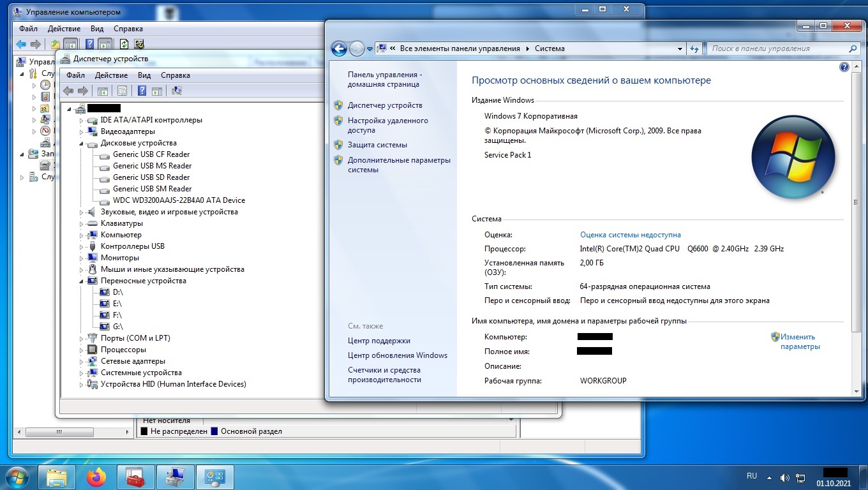Click the network icon in system tray
This screenshot has height=490, width=868.
click(x=800, y=477)
